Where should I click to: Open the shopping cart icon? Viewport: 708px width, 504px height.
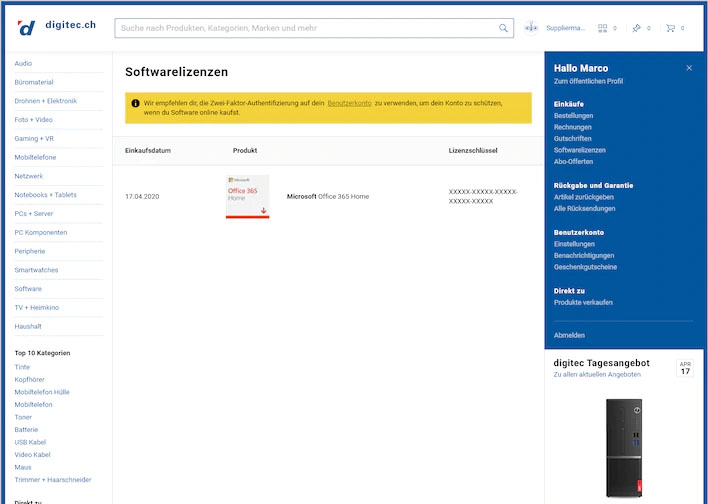pos(670,28)
